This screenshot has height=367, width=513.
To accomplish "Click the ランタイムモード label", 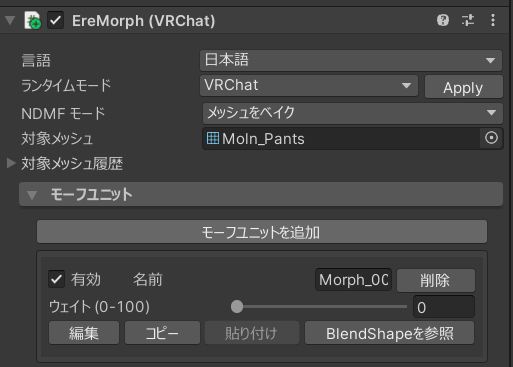I will [x=66, y=86].
